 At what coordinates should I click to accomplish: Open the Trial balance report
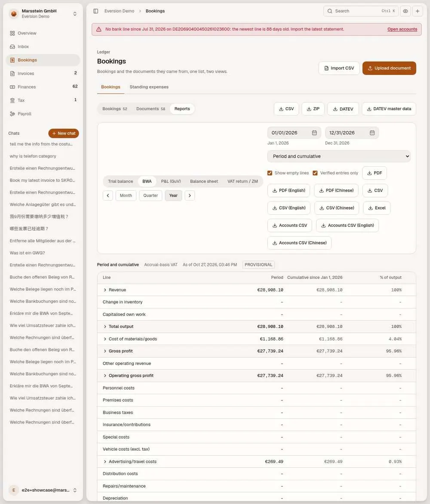click(x=120, y=181)
